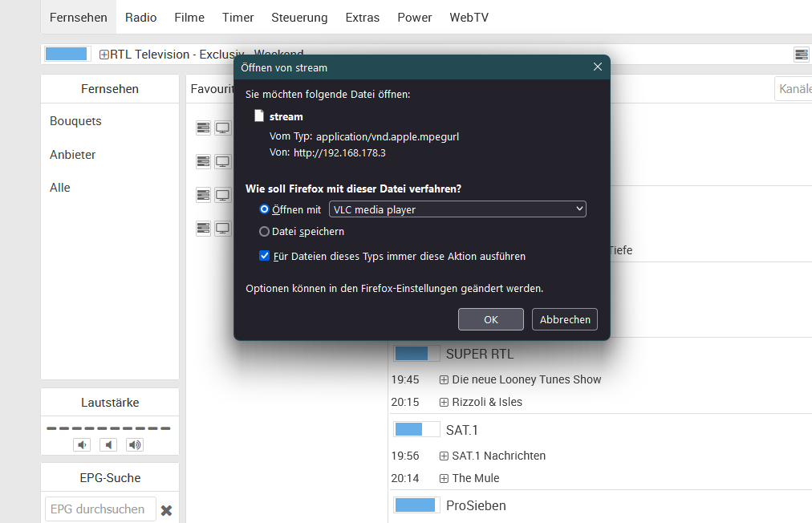Click the ProSieben channel logo
The height and width of the screenshot is (523, 812).
(416, 505)
